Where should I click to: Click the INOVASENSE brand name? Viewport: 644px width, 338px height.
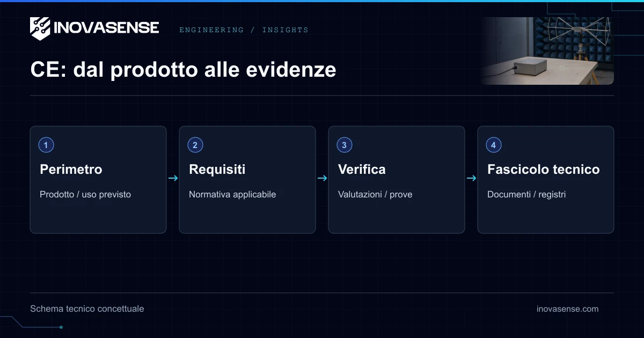coord(106,27)
